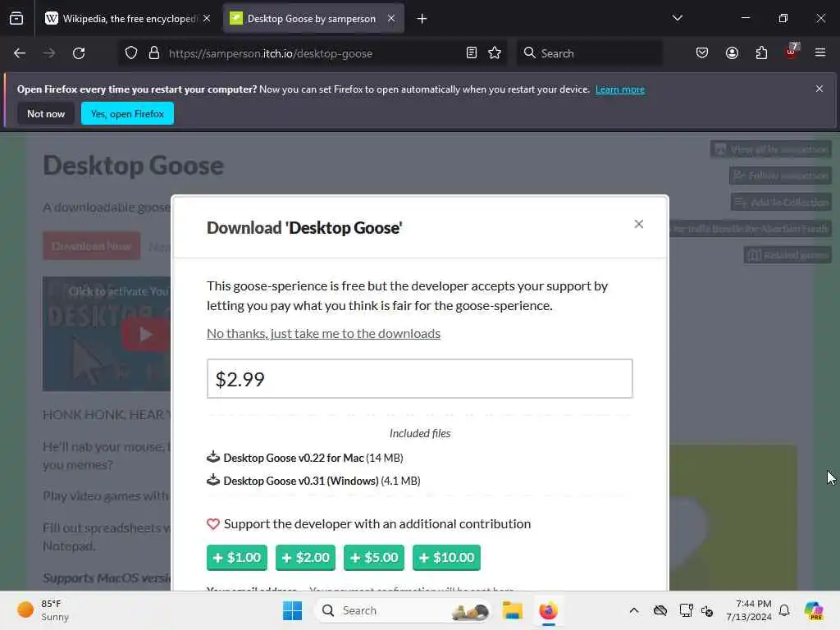The image size is (840, 630).
Task: Close the Wikipedia tab
Action: coord(207,19)
